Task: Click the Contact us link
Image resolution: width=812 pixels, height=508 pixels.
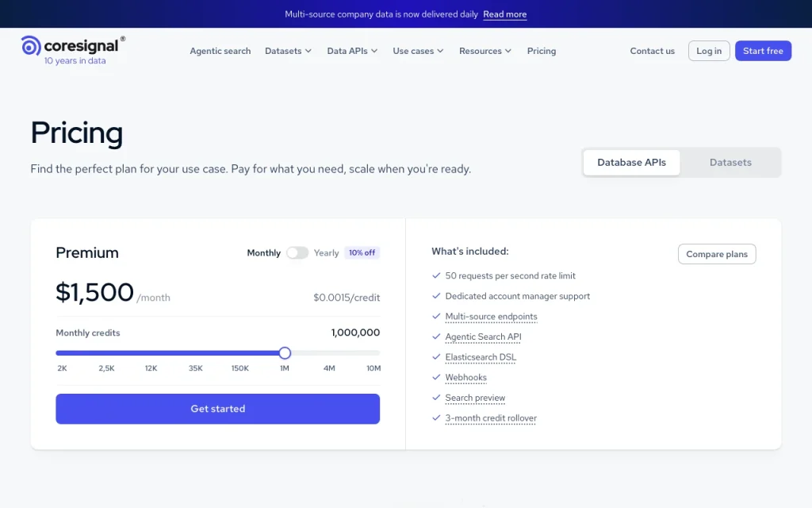Action: (652, 51)
